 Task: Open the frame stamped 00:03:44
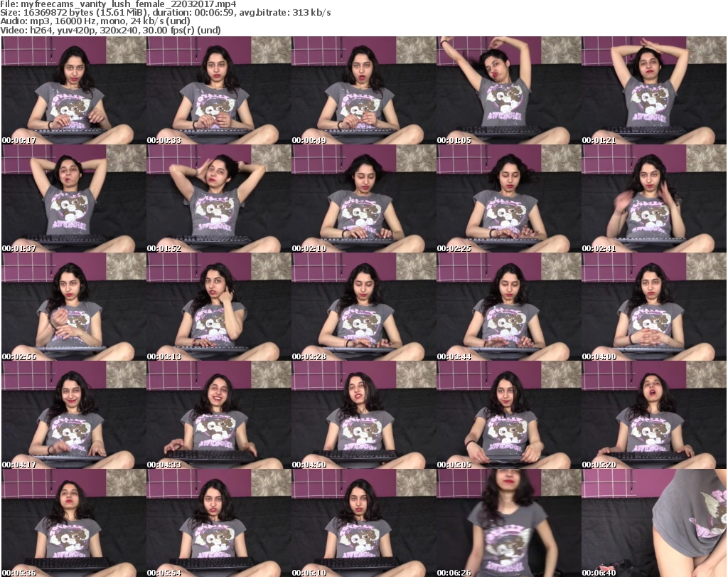tap(509, 307)
